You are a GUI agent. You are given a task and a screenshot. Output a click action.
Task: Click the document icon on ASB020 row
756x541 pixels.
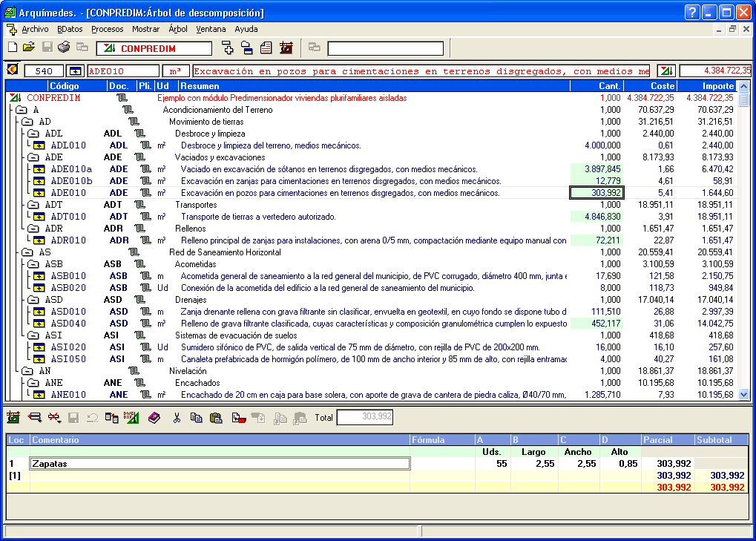(145, 288)
